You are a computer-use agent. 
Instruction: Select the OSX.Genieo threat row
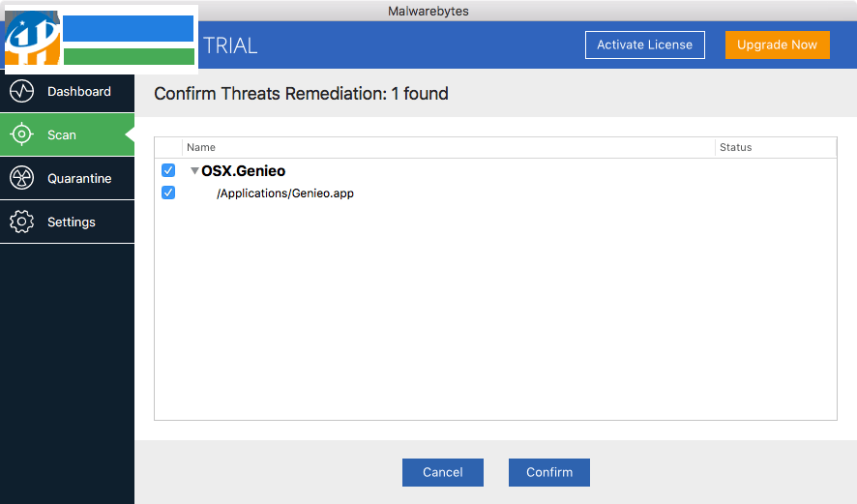coord(495,171)
